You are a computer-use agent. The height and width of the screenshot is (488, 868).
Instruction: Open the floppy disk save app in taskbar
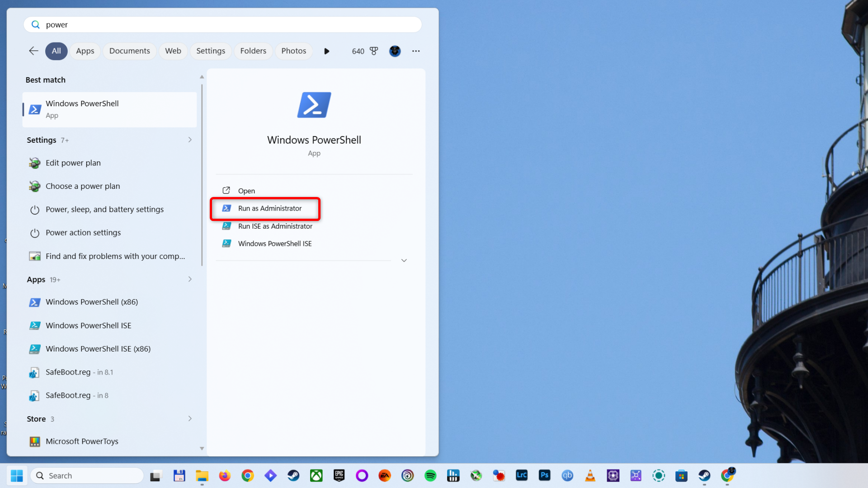[x=179, y=475]
